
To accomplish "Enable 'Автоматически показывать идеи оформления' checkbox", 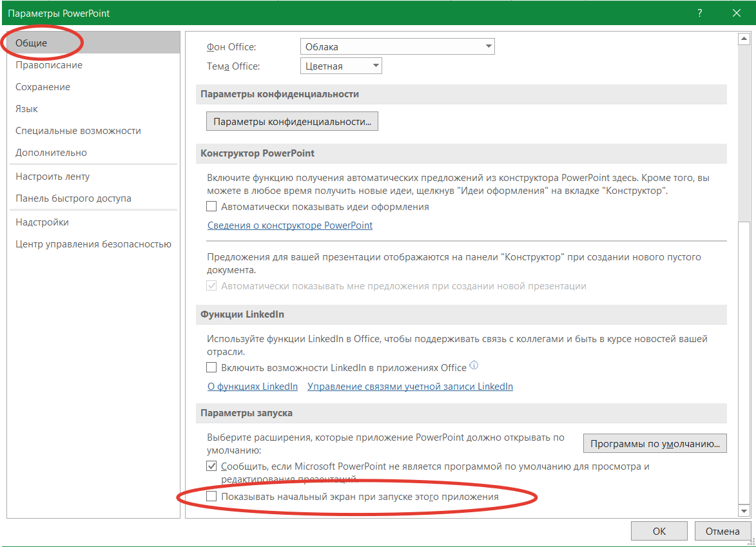I will coord(211,207).
